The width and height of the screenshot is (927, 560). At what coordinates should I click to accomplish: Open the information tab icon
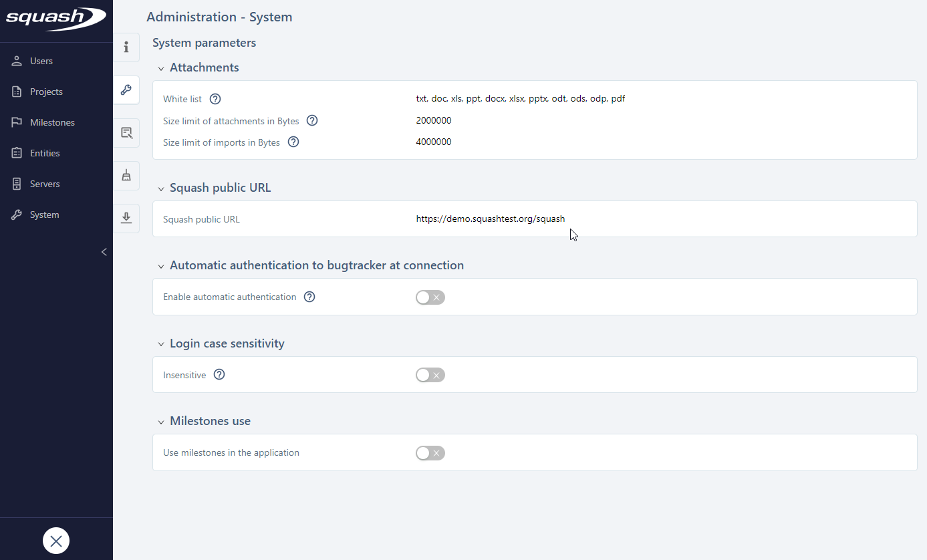(126, 47)
